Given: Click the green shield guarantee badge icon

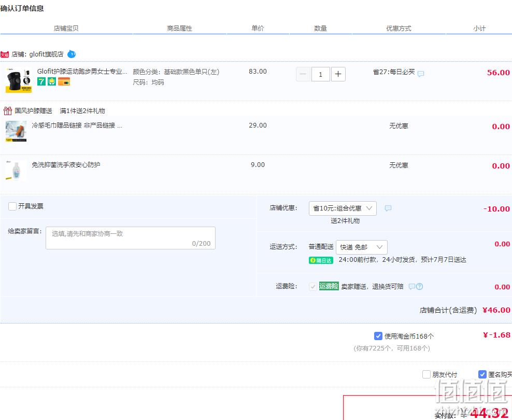Looking at the screenshot, I should click(52, 81).
